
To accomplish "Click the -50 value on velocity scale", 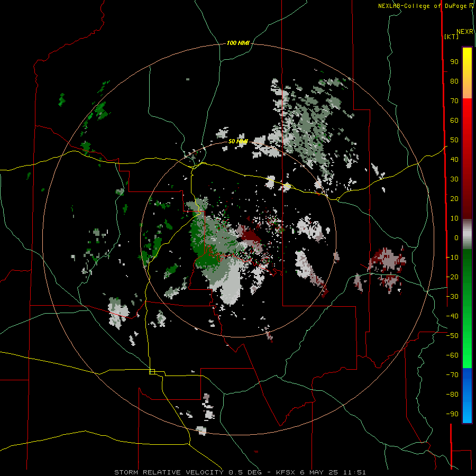I will point(452,336).
